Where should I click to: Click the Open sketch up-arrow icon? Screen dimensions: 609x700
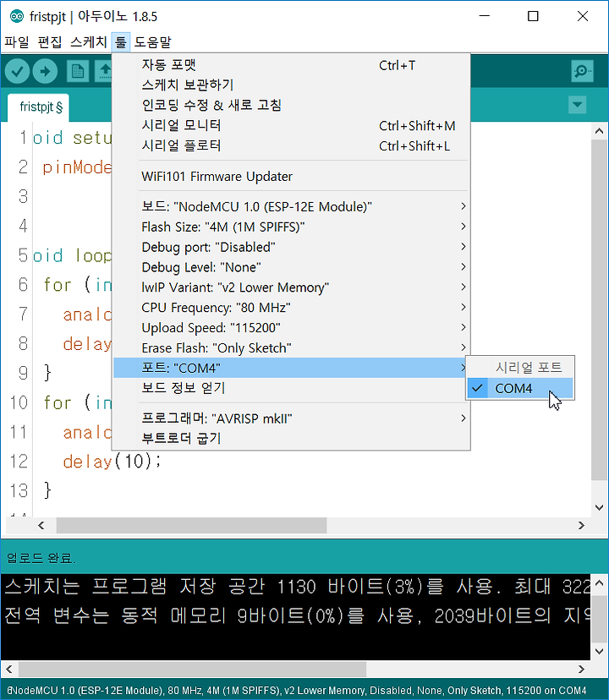click(x=105, y=71)
